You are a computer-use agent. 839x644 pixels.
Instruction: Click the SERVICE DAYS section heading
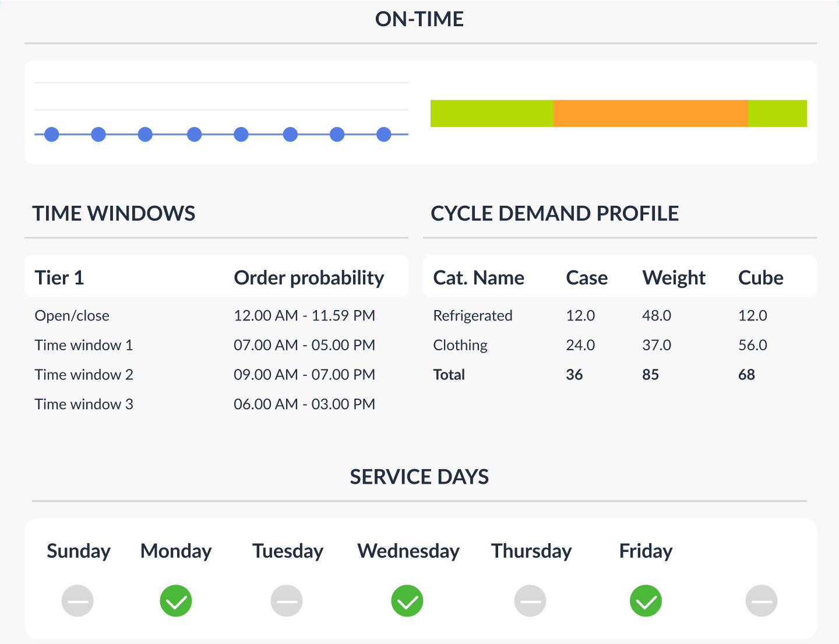[419, 477]
